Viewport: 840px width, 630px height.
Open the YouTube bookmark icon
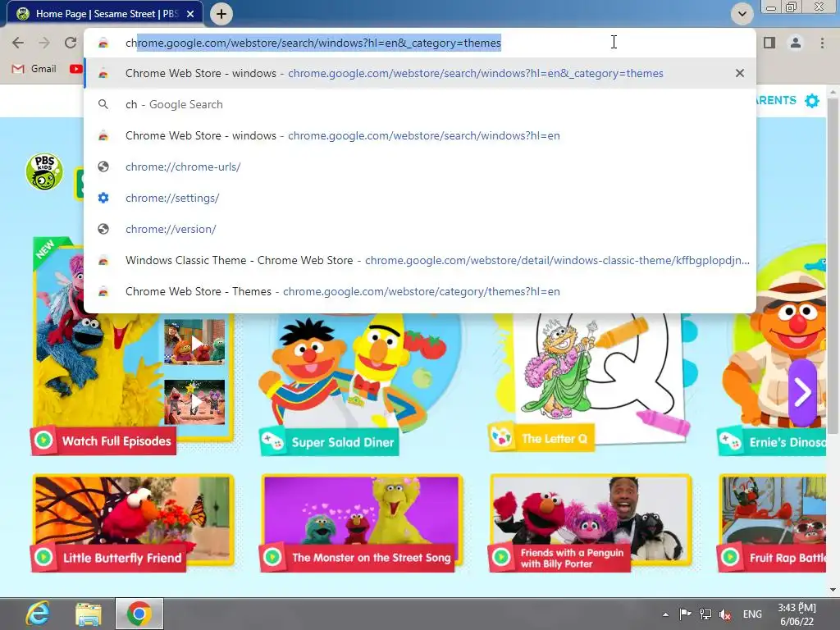[75, 69]
